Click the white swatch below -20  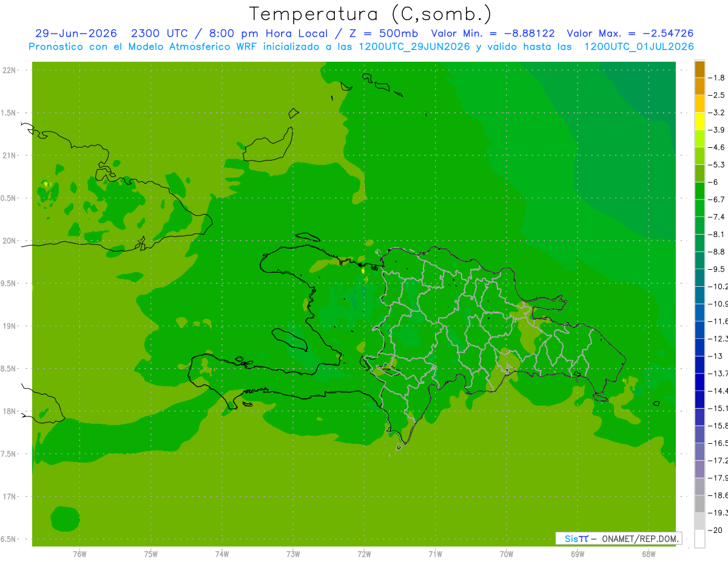tap(699, 539)
